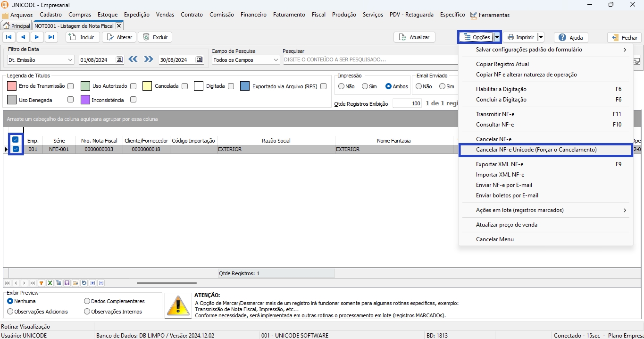644x339 pixels.
Task: Go to the first record in top toolbar
Action: click(8, 37)
